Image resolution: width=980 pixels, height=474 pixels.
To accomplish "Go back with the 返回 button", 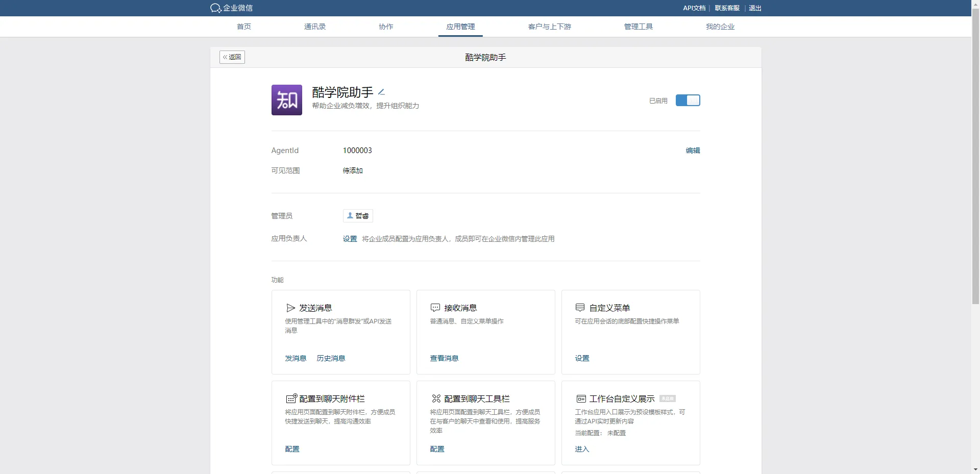I will click(232, 57).
